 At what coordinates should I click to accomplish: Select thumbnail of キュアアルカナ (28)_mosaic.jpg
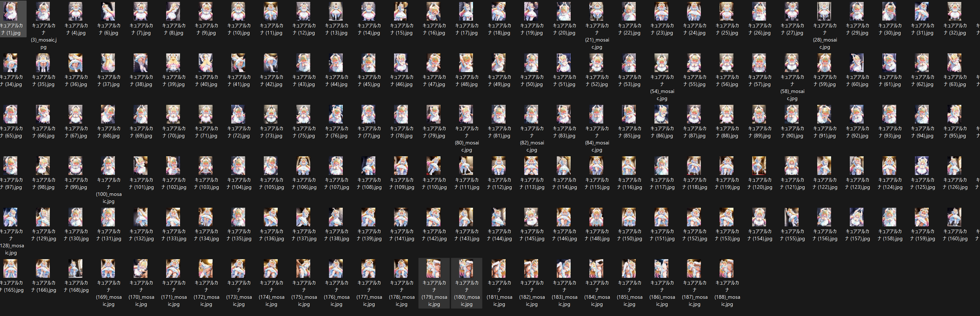(x=824, y=11)
